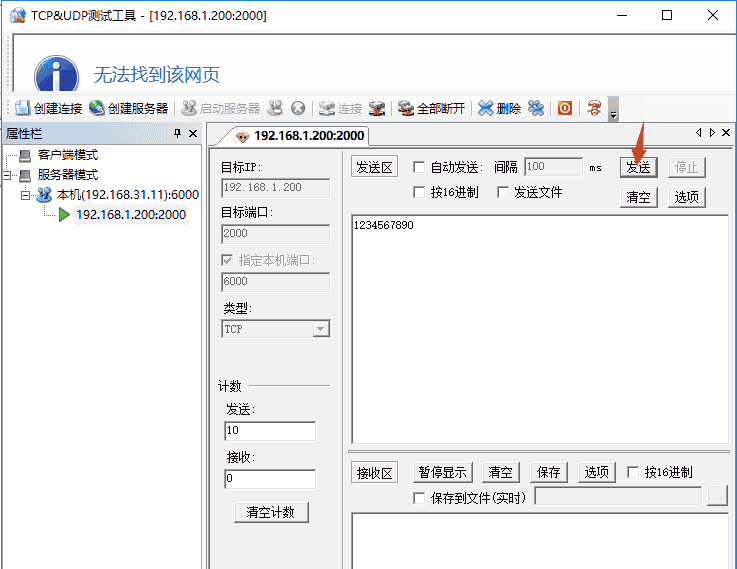This screenshot has height=569, width=737.
Task: Select the 客户端模式 tree node
Action: [68, 155]
